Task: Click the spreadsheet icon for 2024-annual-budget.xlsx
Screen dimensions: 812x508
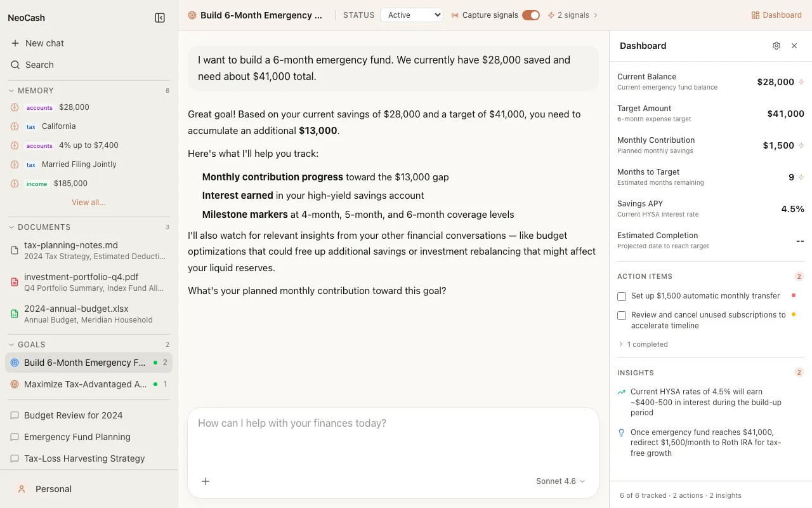Action: tap(15, 314)
